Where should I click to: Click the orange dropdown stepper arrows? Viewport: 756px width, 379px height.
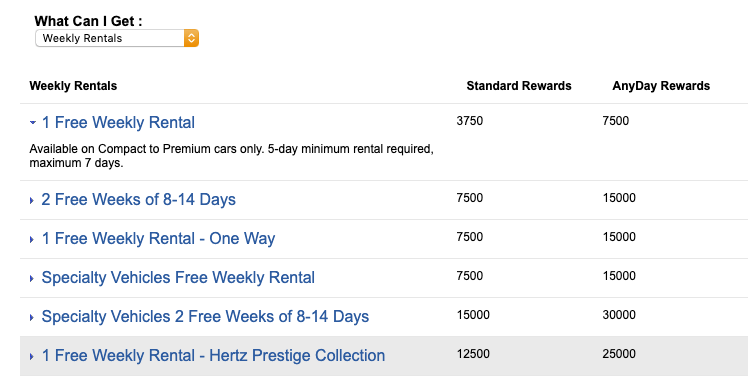(x=191, y=38)
